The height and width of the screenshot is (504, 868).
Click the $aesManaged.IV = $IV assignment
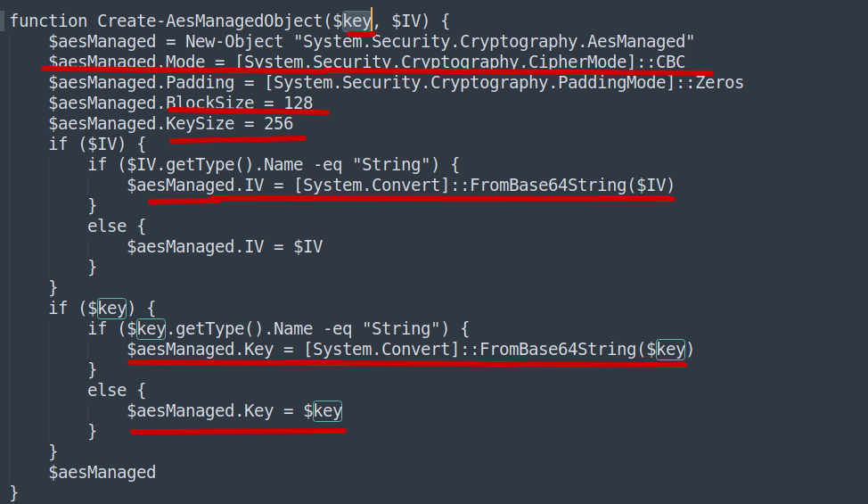tap(225, 246)
